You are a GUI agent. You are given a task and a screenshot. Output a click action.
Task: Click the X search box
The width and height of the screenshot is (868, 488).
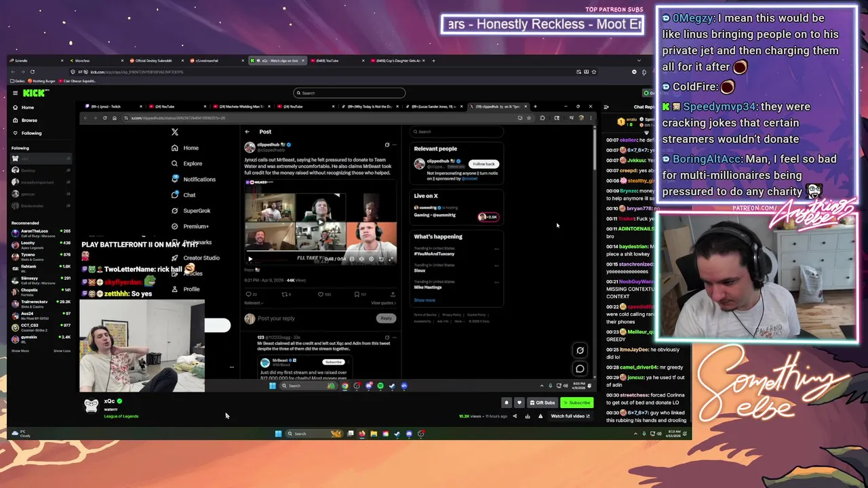[458, 131]
